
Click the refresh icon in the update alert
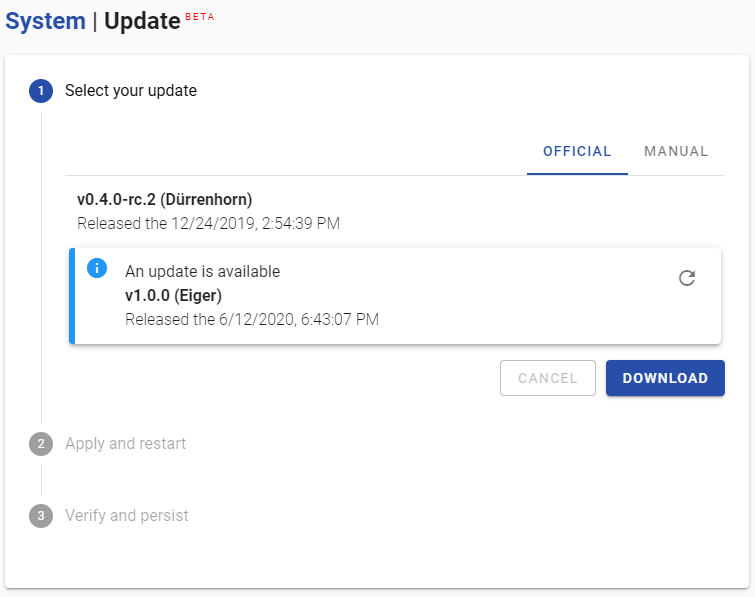(687, 278)
